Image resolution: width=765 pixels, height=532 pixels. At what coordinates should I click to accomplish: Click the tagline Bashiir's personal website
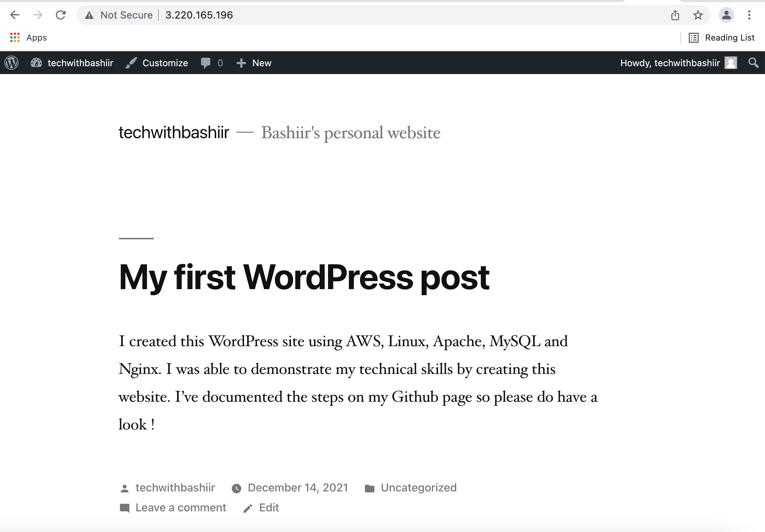coord(351,133)
